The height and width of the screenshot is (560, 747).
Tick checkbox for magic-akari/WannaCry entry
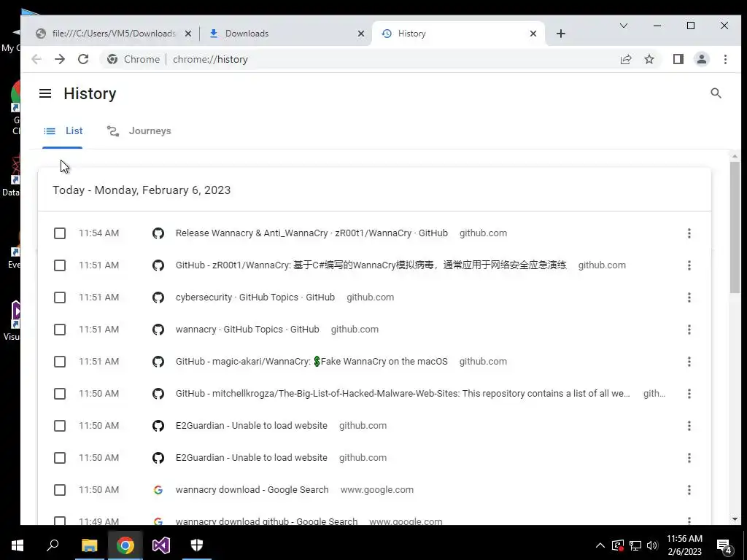click(60, 362)
